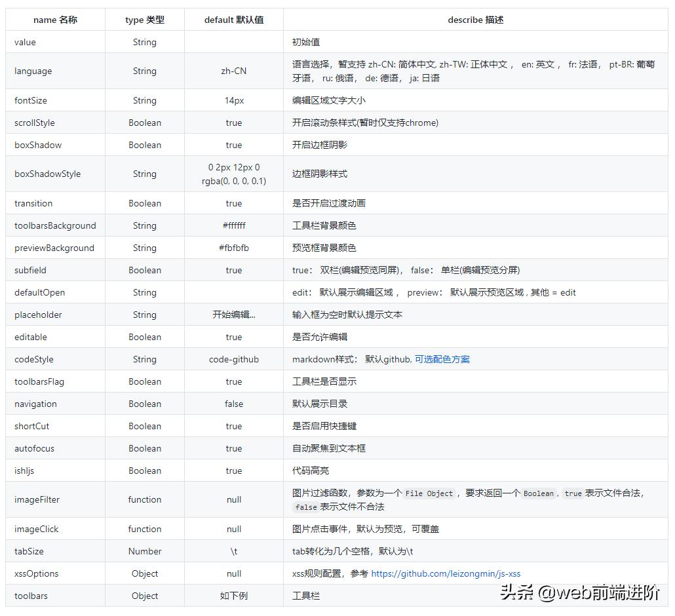This screenshot has height=616, width=675.
Task: Click the 'code-github' default value cell
Action: click(233, 359)
